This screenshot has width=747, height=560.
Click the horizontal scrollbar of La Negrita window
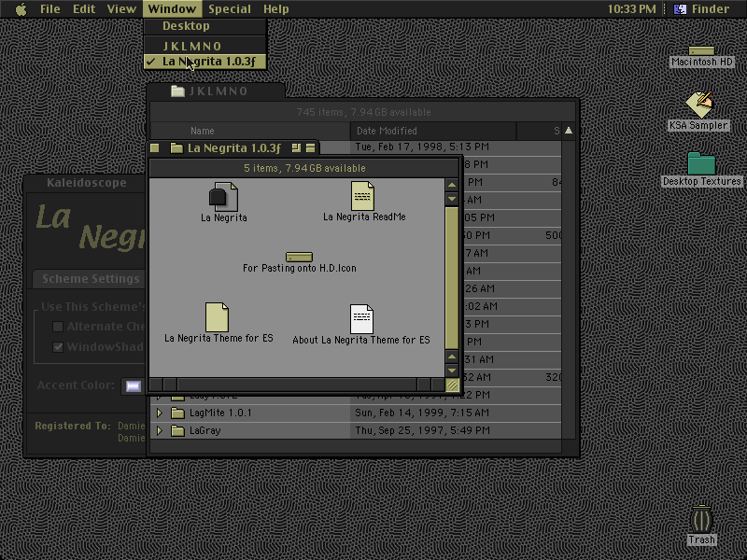click(x=297, y=385)
